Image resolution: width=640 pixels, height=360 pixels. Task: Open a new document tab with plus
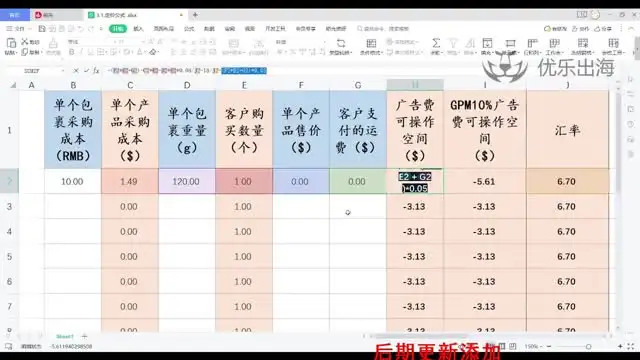coord(195,15)
